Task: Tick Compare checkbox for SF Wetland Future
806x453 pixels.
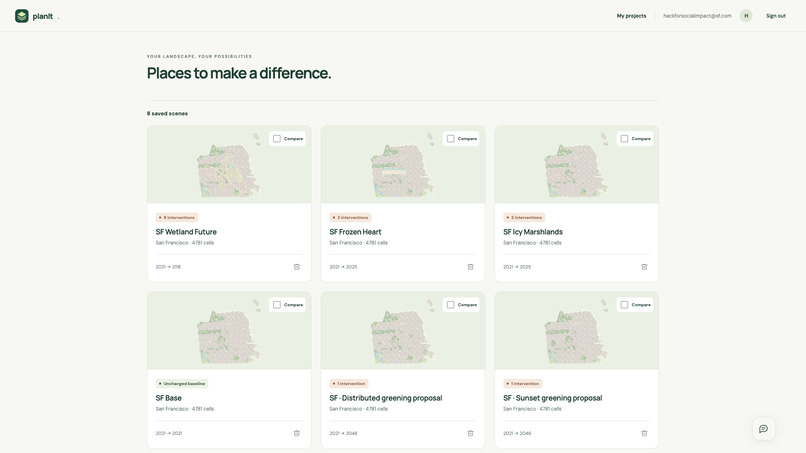Action: point(277,139)
